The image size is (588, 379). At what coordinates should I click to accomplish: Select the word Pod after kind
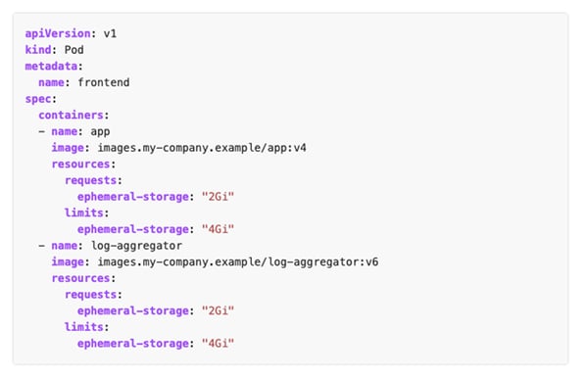(73, 50)
